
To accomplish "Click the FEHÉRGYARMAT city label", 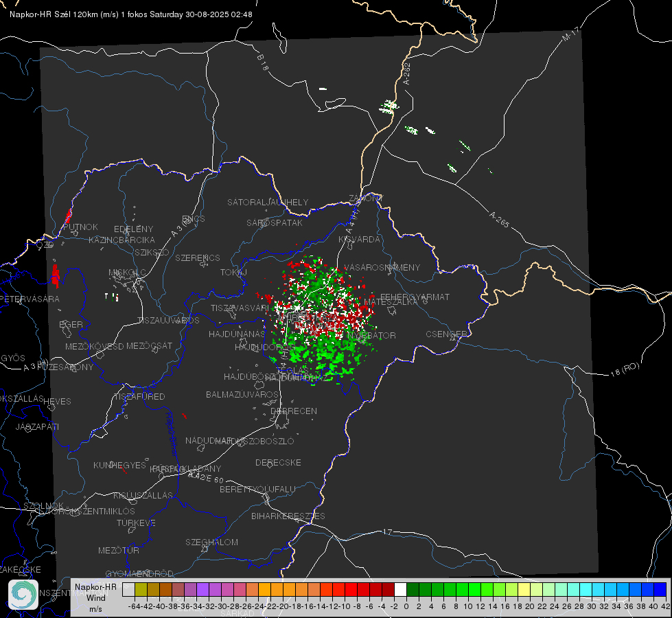I will [415, 297].
